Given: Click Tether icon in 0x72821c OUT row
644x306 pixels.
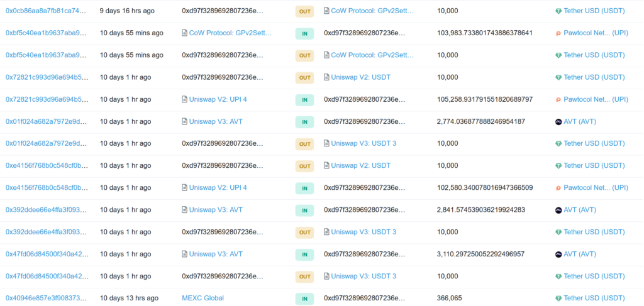Looking at the screenshot, I should (x=558, y=77).
